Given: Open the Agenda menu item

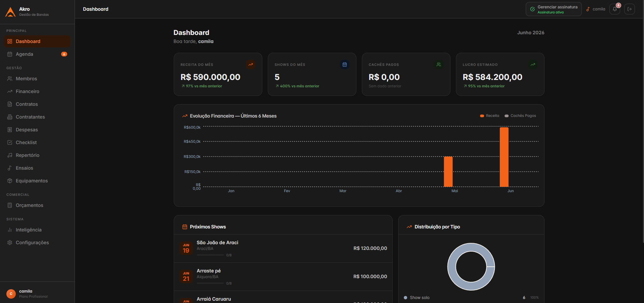Looking at the screenshot, I should click(x=37, y=54).
